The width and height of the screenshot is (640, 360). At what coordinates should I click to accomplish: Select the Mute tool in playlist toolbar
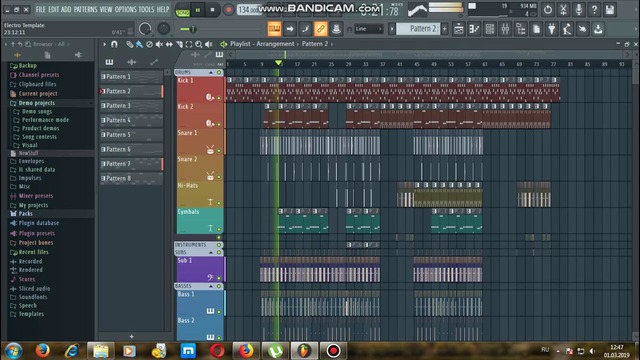(159, 44)
